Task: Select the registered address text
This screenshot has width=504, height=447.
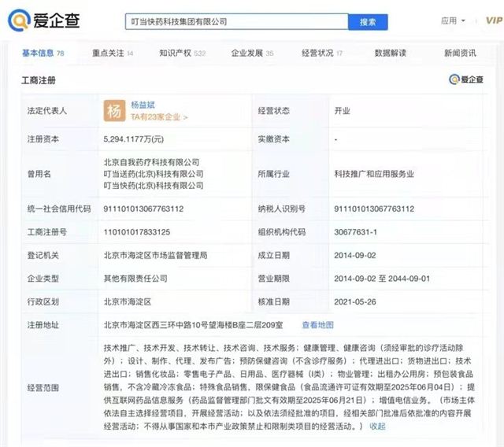Action: (193, 325)
